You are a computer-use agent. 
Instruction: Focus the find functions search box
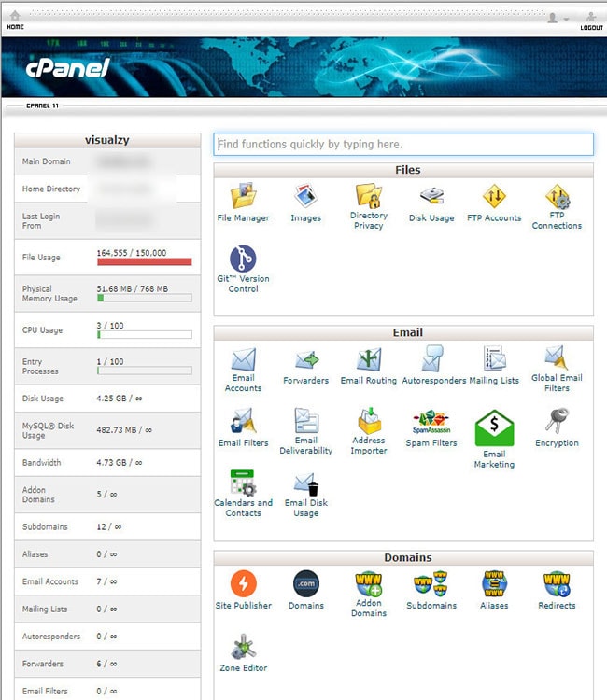(x=403, y=144)
